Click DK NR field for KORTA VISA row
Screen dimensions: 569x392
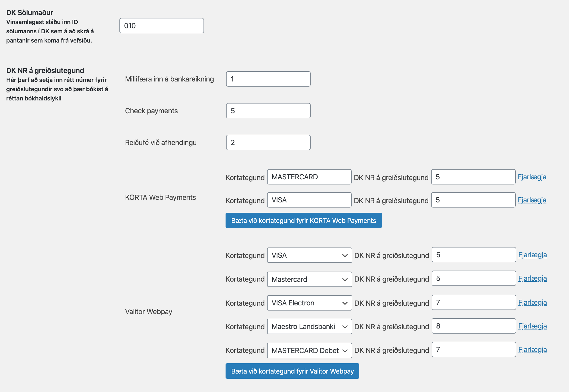[x=473, y=200]
